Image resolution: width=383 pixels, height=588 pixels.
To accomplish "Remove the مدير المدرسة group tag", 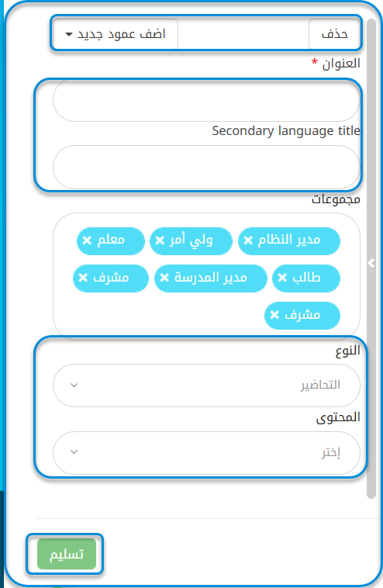I will (x=164, y=278).
